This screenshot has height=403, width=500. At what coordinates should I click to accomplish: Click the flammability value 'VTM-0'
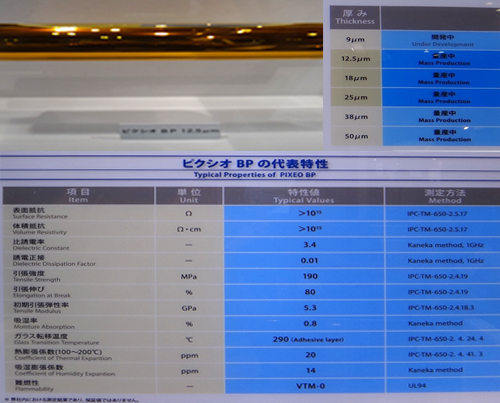[x=310, y=386]
